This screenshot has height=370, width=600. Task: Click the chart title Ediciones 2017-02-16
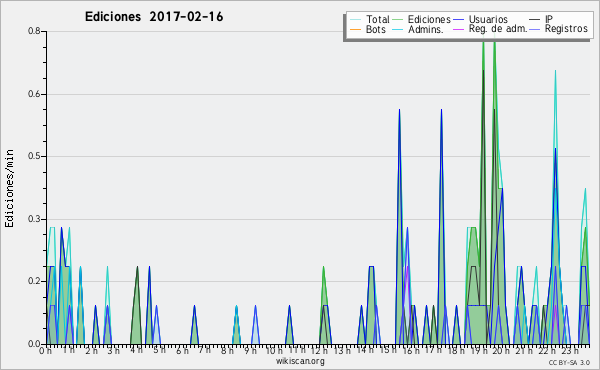point(154,17)
